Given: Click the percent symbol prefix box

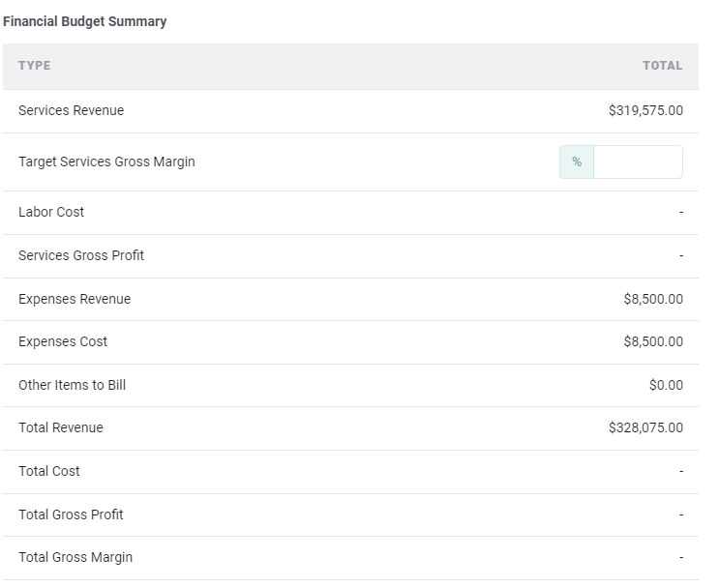Looking at the screenshot, I should click(577, 162).
